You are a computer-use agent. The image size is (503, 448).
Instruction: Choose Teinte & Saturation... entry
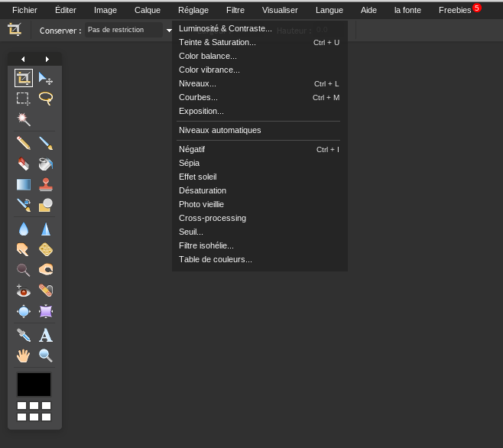(259, 42)
